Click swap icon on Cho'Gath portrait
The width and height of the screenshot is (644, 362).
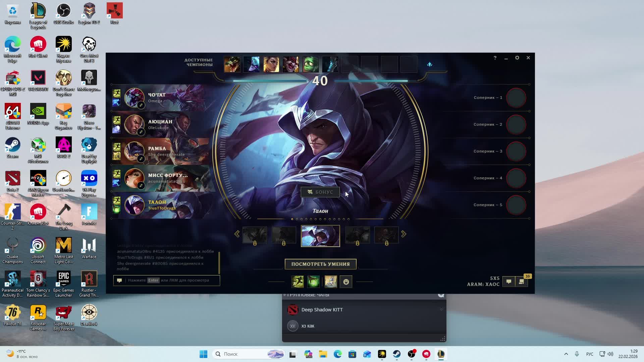coord(141,105)
